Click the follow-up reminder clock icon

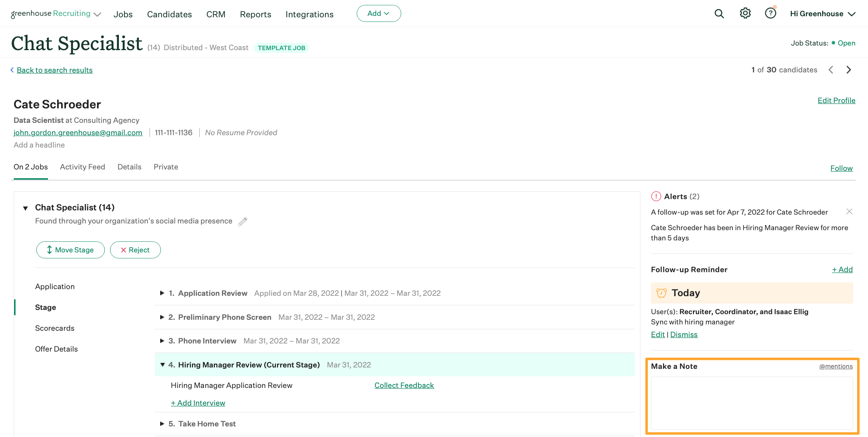click(661, 293)
